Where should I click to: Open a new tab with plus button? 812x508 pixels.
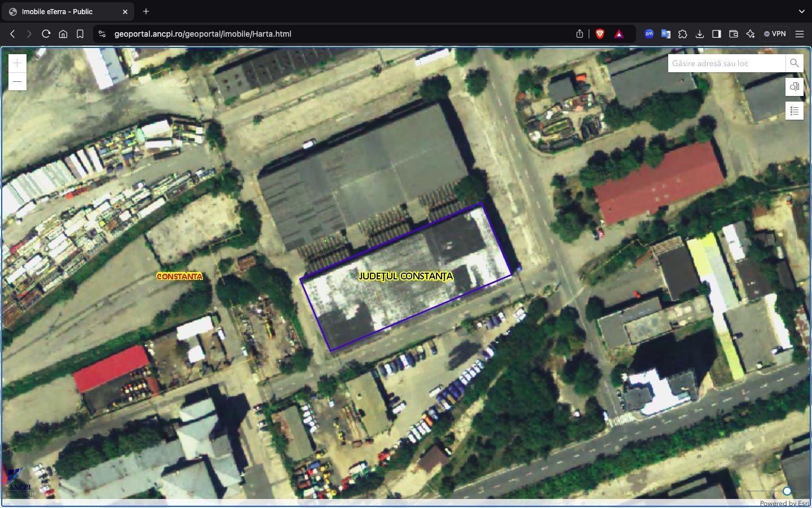click(x=146, y=11)
